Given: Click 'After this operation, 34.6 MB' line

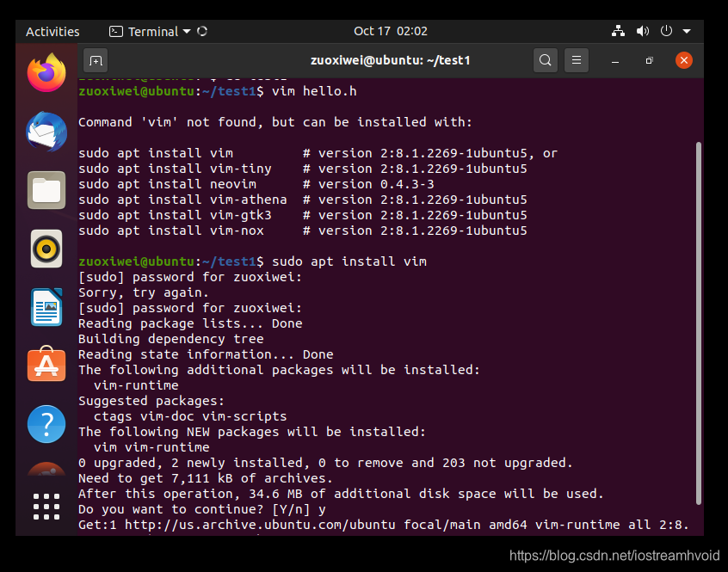Looking at the screenshot, I should click(341, 494).
